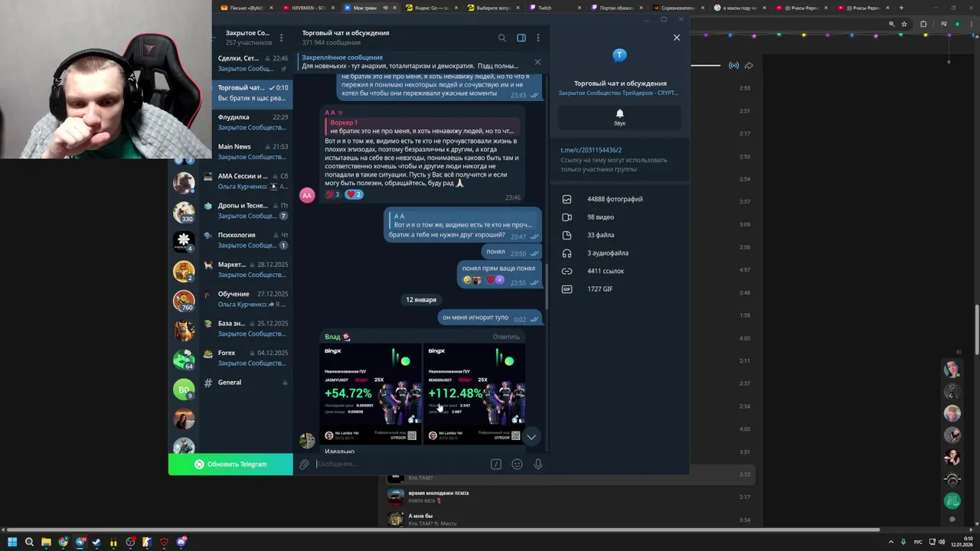Toggle the Telegram right info sidebar icon
This screenshot has width=980, height=551.
coord(521,37)
